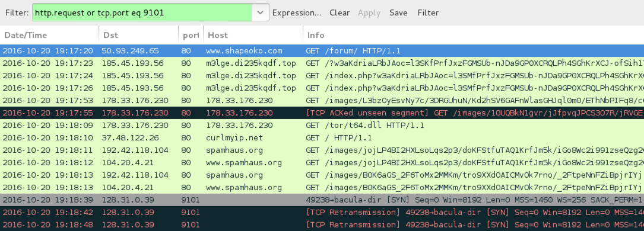Select the first m3lge.di235kqdf.top packet at 19:17:23
Screen dimensions: 644x231
tap(322, 63)
